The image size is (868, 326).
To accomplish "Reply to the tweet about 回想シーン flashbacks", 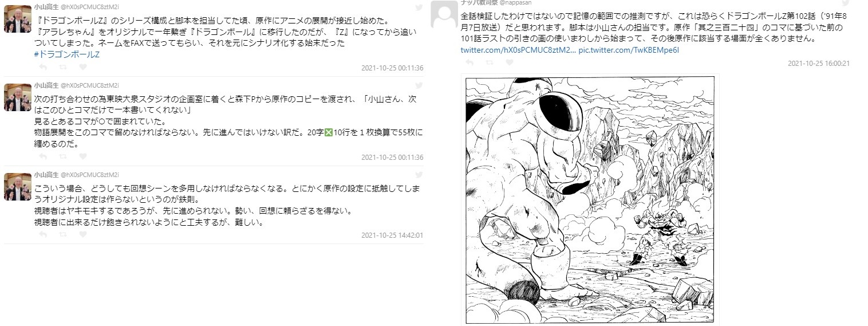I will 42,235.
